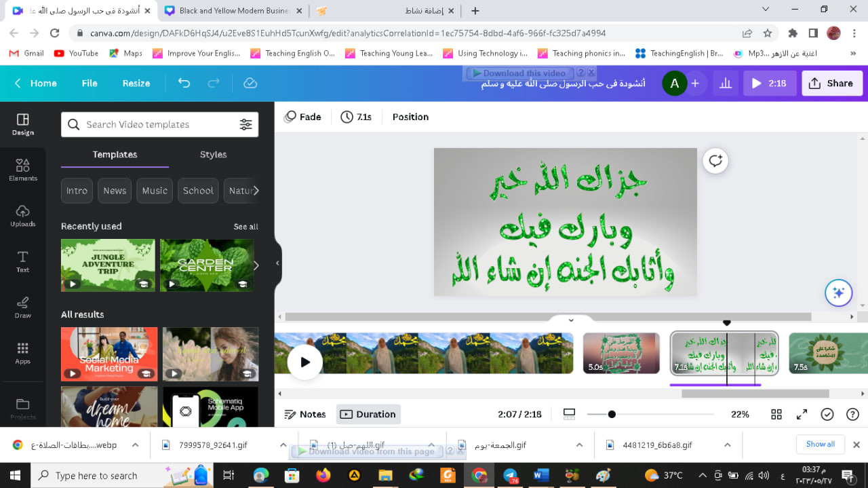
Task: Select the Music category chip
Action: click(155, 191)
